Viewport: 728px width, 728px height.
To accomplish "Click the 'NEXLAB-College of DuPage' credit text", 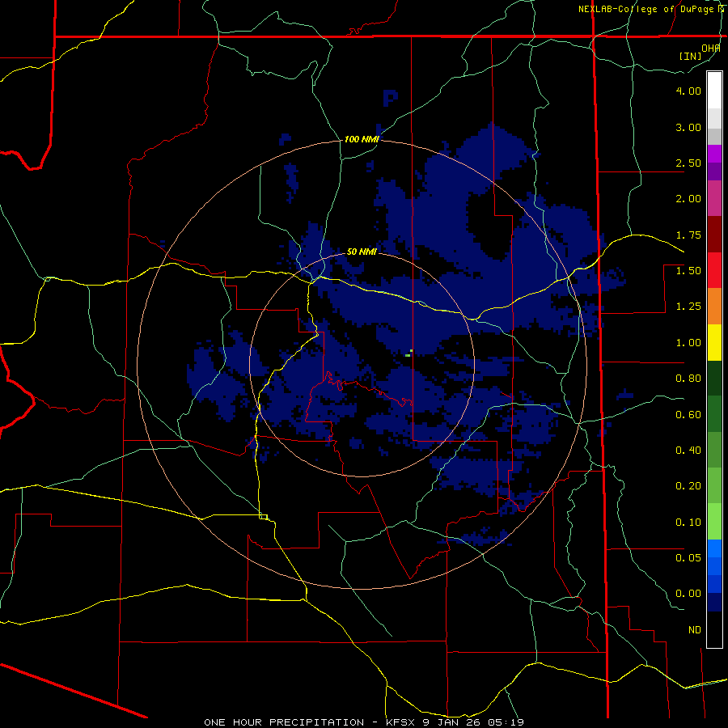I will pos(645,9).
